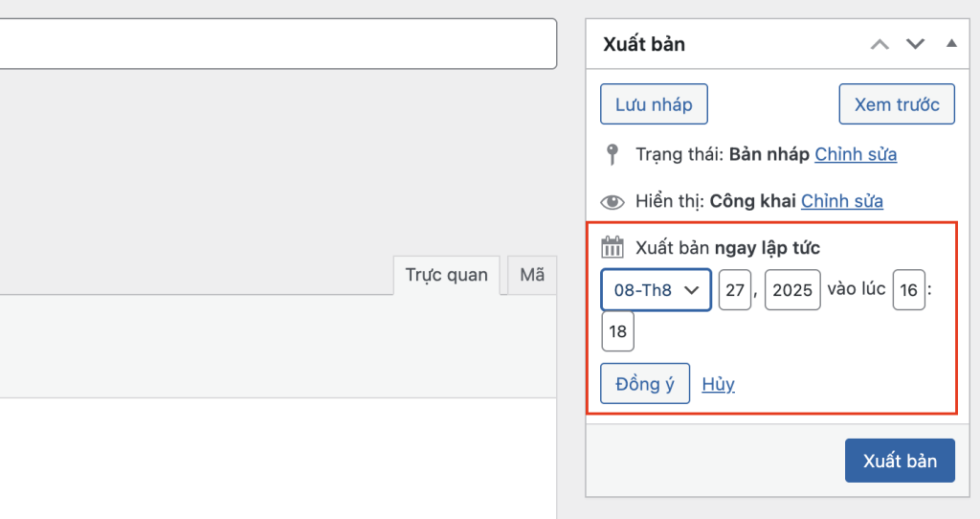Viewport: 980px width, 519px height.
Task: Click the minute field showing 18
Action: 618,332
